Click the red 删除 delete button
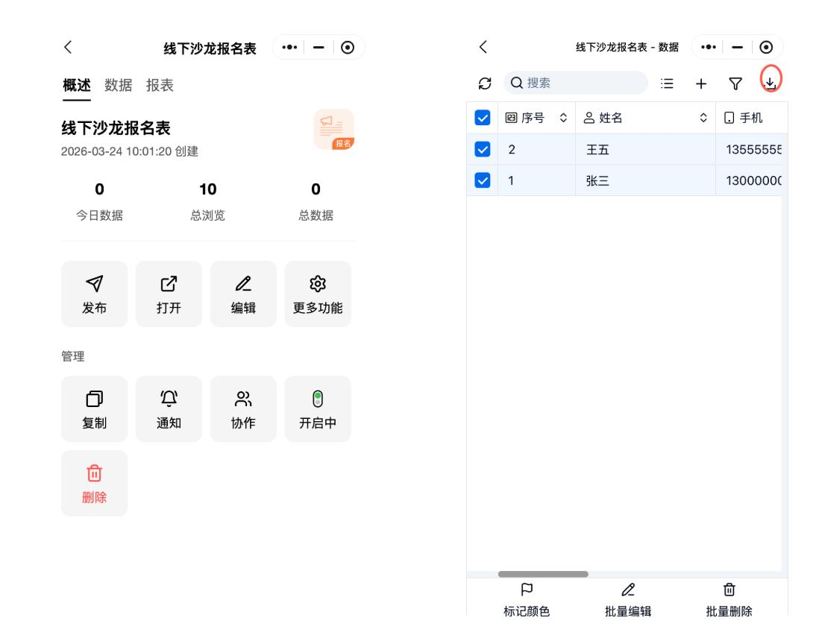819x644 pixels. (x=94, y=483)
